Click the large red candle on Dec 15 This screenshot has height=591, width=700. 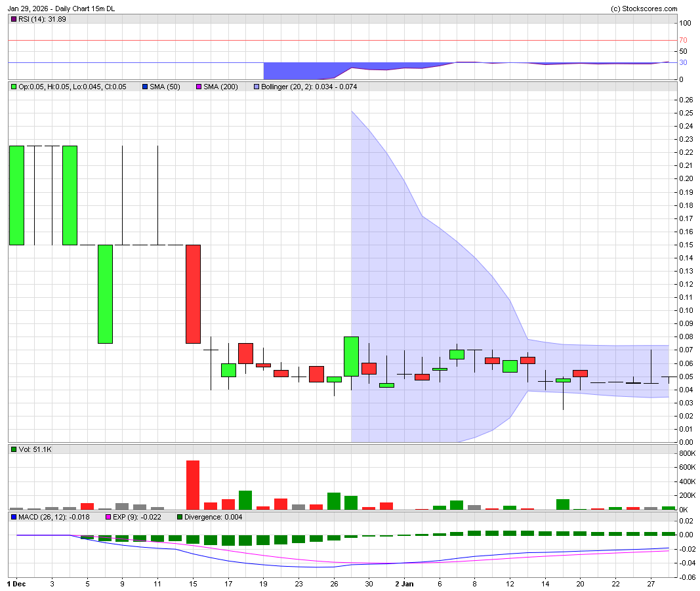coord(194,294)
